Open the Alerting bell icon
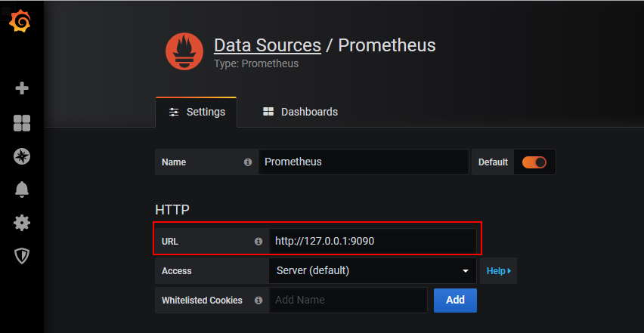This screenshot has height=333, width=644. 22,190
